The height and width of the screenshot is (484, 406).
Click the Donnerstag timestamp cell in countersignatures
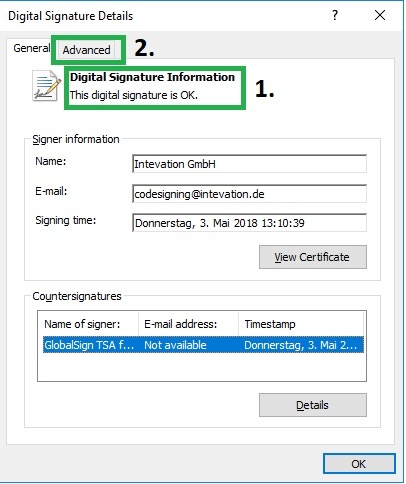(300, 345)
